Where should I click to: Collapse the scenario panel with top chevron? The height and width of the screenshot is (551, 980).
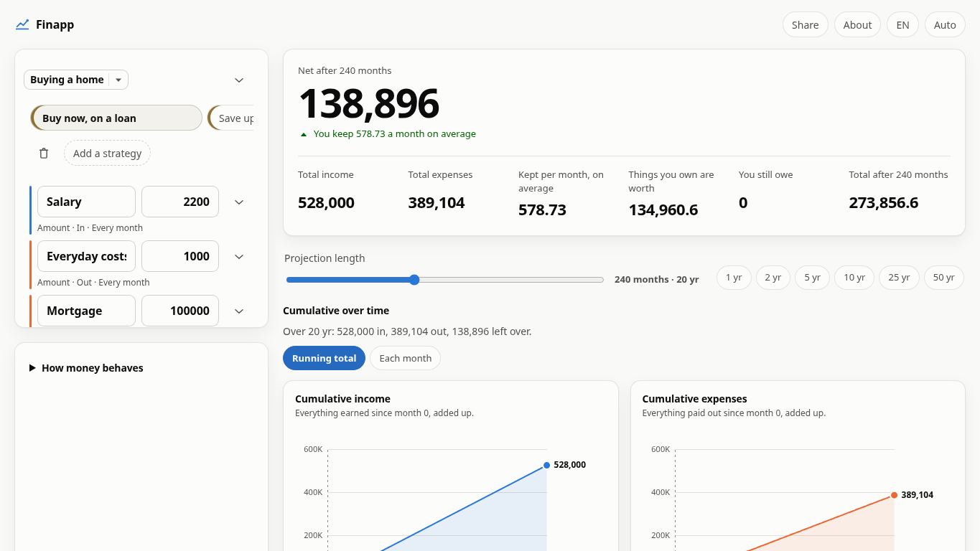[239, 80]
